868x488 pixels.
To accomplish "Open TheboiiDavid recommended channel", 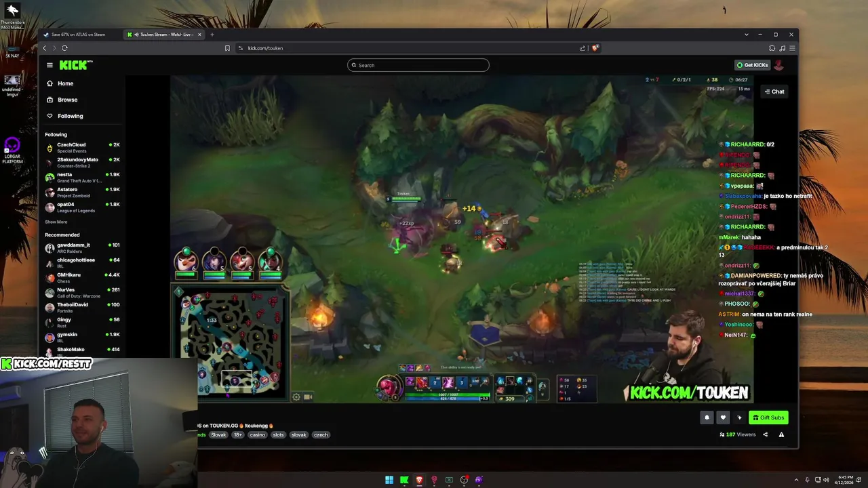I will coord(82,307).
